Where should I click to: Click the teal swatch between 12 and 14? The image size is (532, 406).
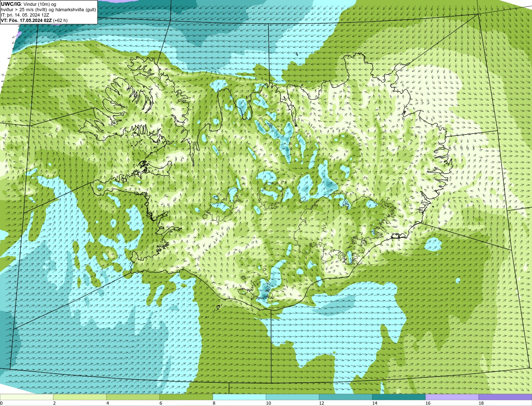tap(346, 397)
